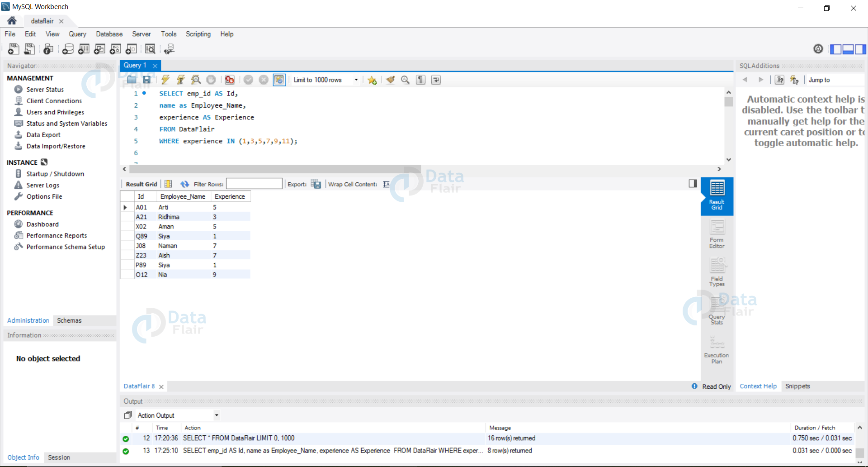Open Startup / Shutdown

(55, 174)
